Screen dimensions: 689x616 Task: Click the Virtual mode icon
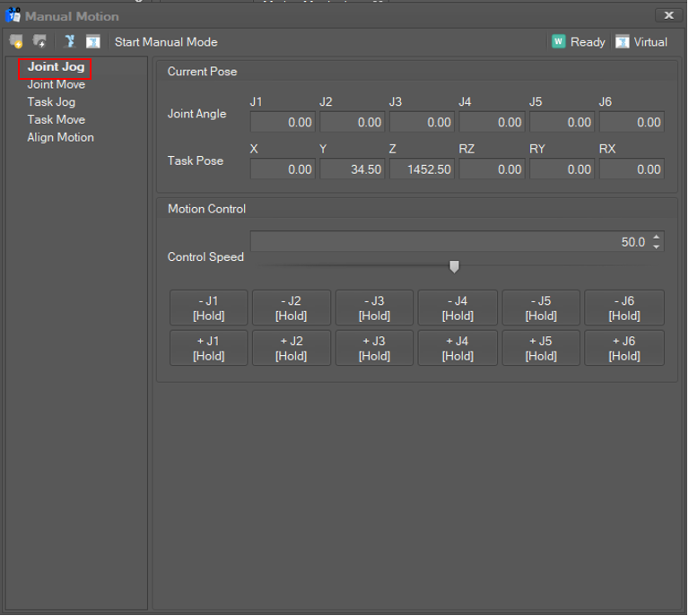[x=623, y=42]
